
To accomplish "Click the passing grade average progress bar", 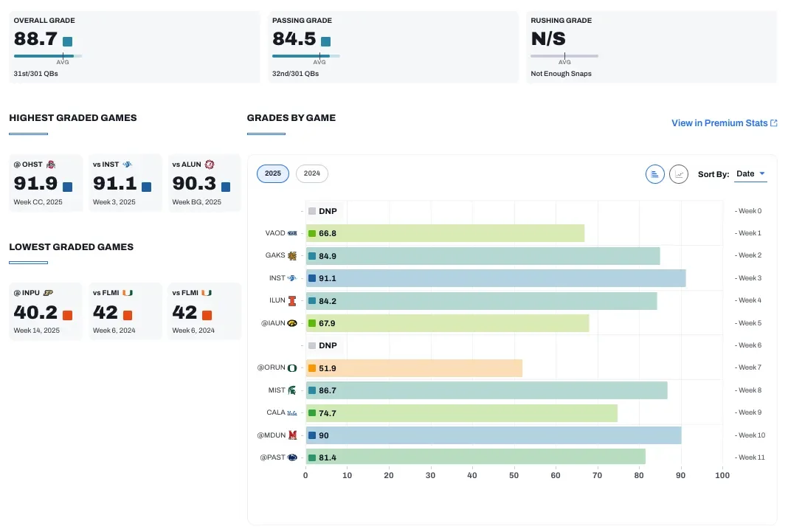I will [x=305, y=55].
